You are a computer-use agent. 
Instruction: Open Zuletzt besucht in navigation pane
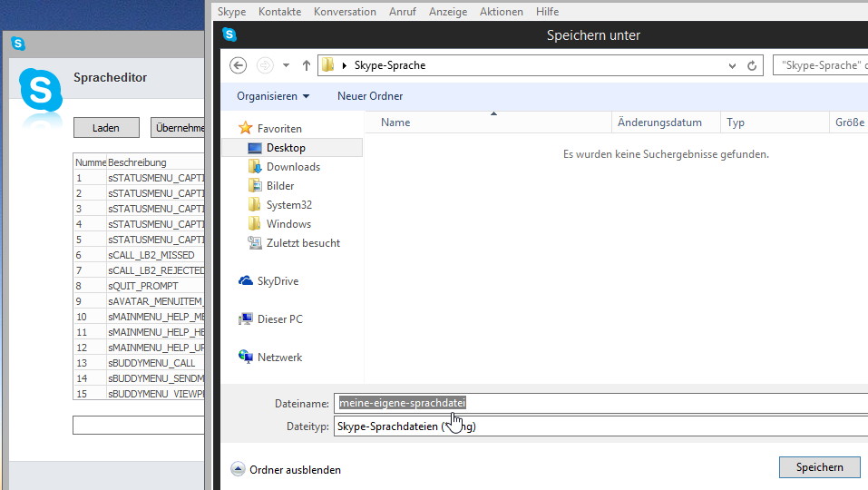303,243
